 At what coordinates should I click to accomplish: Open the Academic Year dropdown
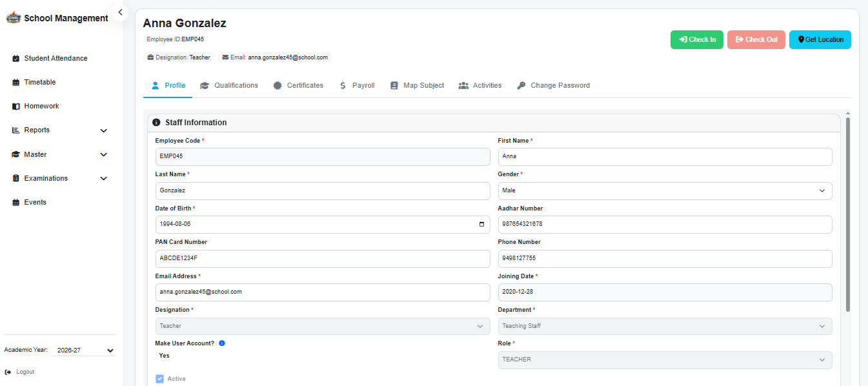83,350
